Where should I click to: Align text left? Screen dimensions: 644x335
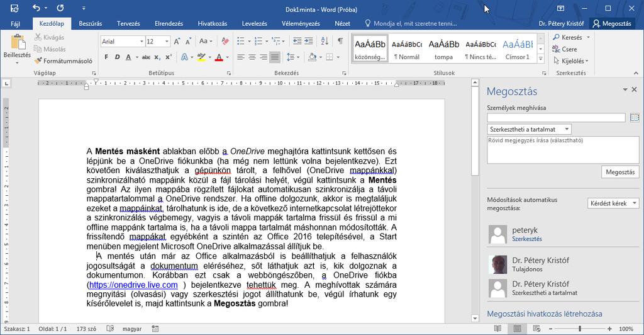coord(241,57)
